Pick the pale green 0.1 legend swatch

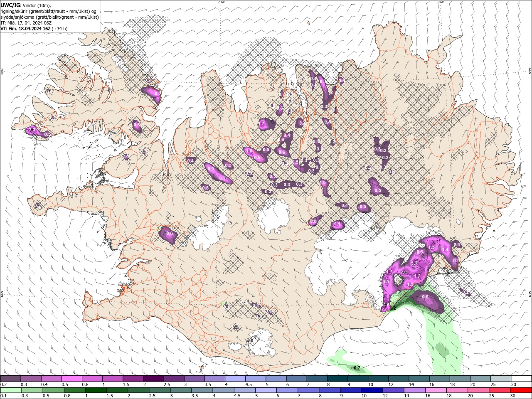(10, 390)
